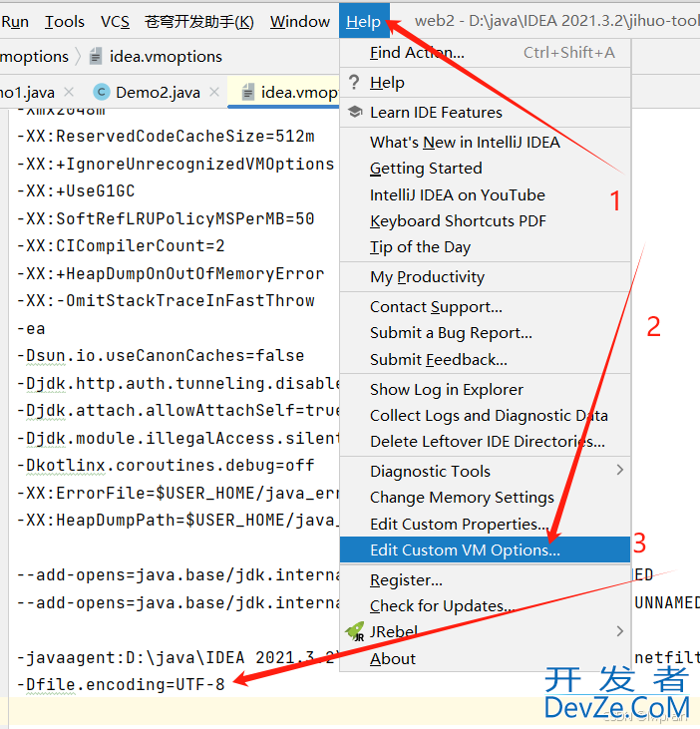Click line -Dfile.encoding=UTF-8
The image size is (700, 729).
(121, 685)
